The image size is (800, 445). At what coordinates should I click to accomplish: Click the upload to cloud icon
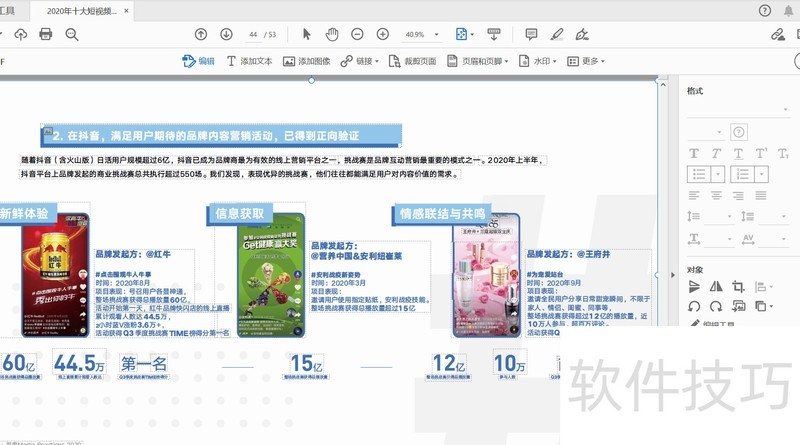pyautogui.click(x=21, y=35)
